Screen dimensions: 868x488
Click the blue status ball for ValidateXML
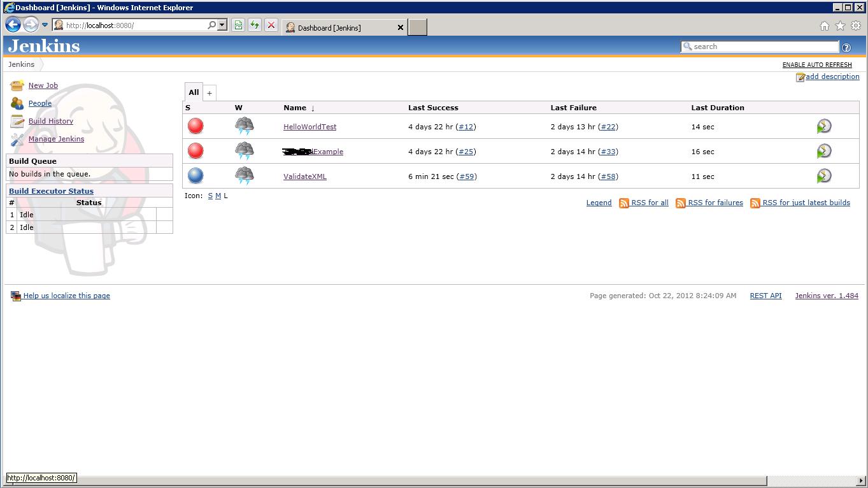(x=196, y=176)
